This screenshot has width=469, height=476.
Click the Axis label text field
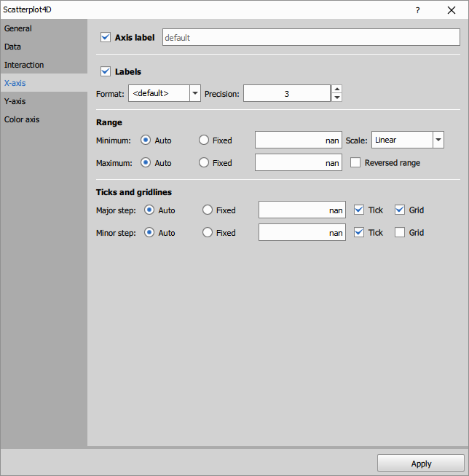[311, 37]
